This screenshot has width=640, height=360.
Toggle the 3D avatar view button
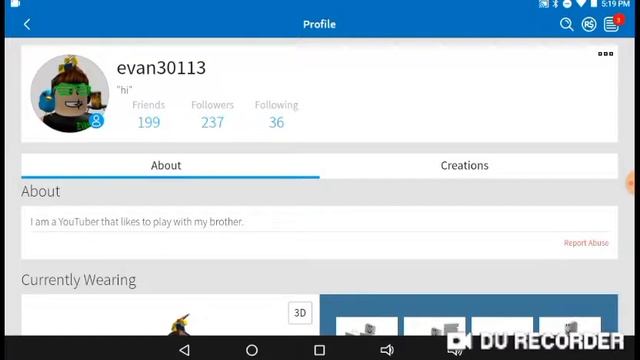(300, 313)
